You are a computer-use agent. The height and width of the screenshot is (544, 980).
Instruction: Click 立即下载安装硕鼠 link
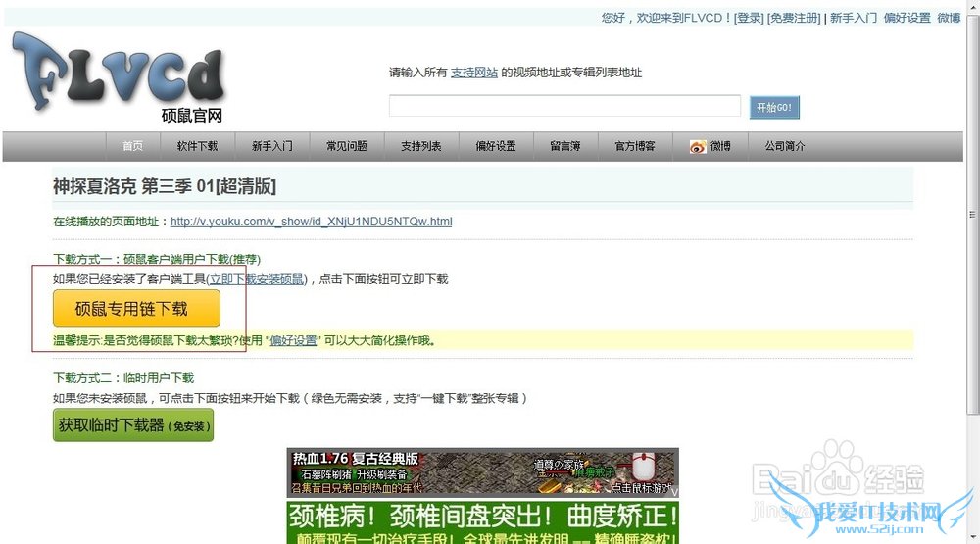pyautogui.click(x=256, y=279)
